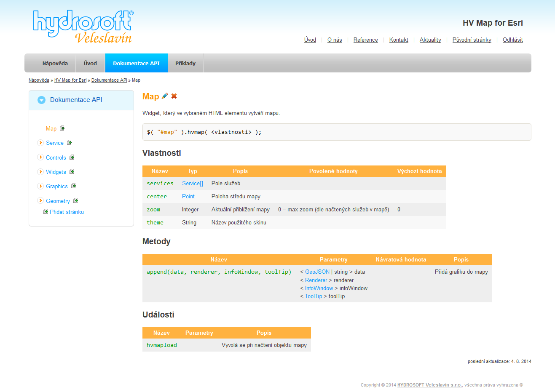Viewport: 555px width, 392px height.
Task: Select the Dokumentace API tab
Action: [x=136, y=63]
